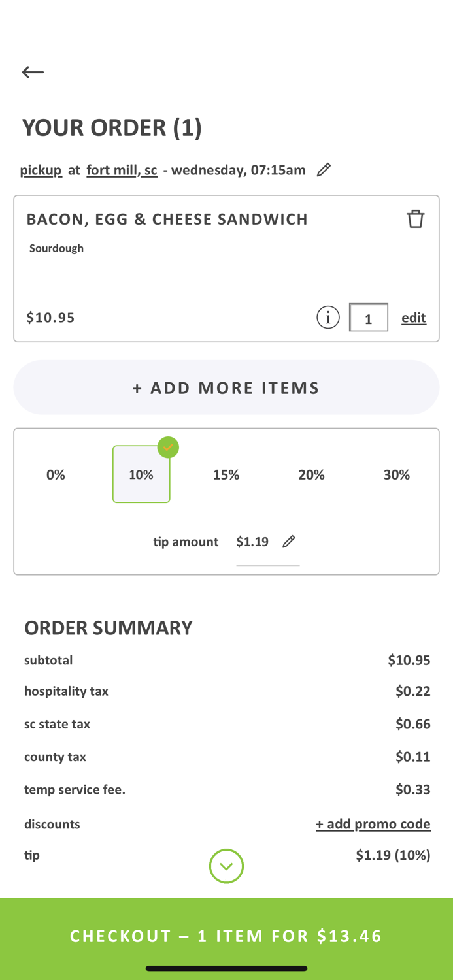Tap the green checkmark badge on 10%
The image size is (453, 980).
(x=168, y=447)
